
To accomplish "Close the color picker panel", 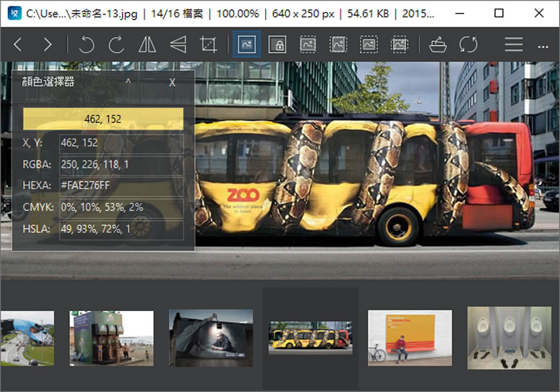I will coord(172,82).
